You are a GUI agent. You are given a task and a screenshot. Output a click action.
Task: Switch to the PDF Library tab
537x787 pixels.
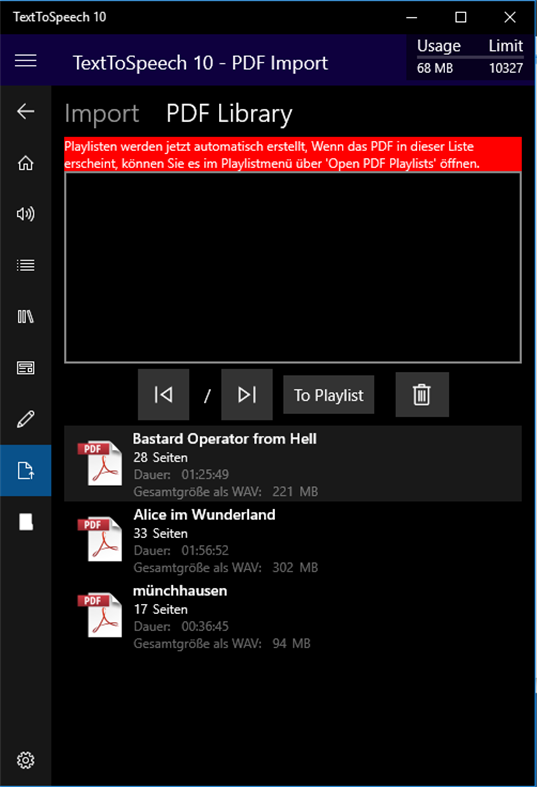coord(229,114)
